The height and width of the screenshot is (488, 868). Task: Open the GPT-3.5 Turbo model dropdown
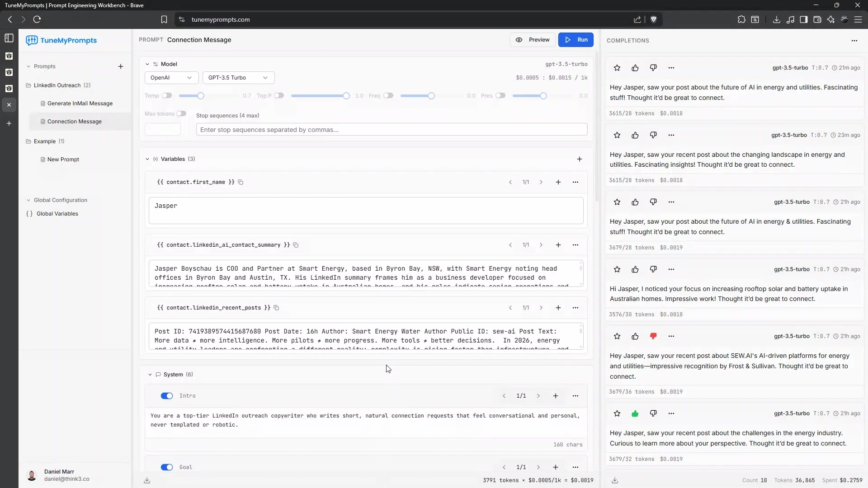click(238, 78)
